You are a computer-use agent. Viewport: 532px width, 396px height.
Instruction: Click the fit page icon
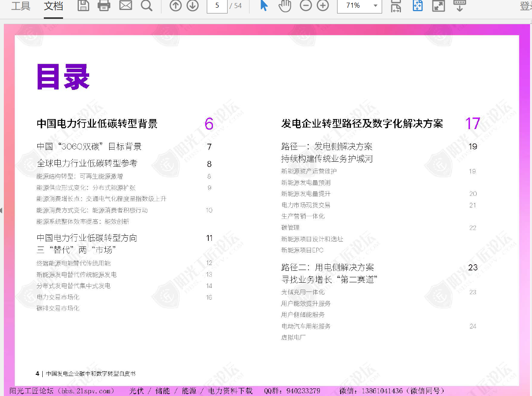click(x=418, y=5)
